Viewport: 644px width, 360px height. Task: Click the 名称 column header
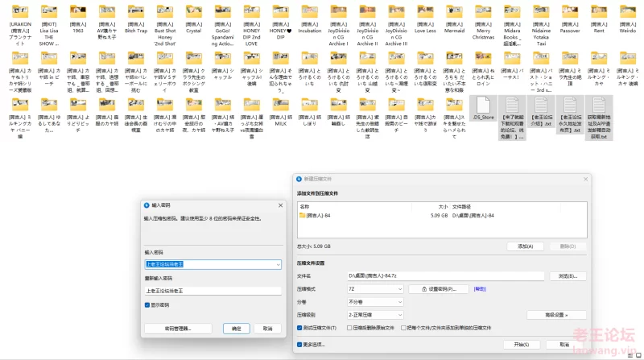click(x=305, y=207)
